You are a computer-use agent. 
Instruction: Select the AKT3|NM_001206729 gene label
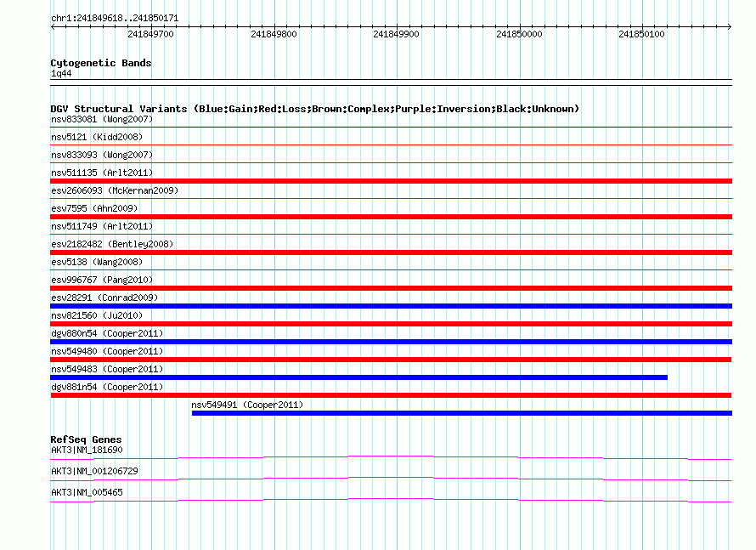pyautogui.click(x=94, y=471)
